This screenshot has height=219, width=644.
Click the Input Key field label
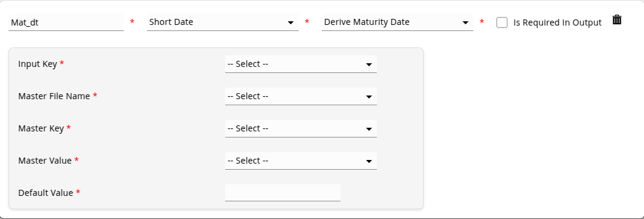pos(38,64)
